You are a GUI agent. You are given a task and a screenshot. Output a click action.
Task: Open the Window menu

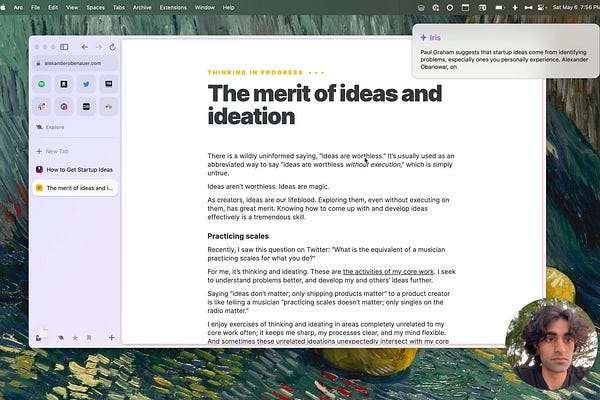tap(204, 7)
